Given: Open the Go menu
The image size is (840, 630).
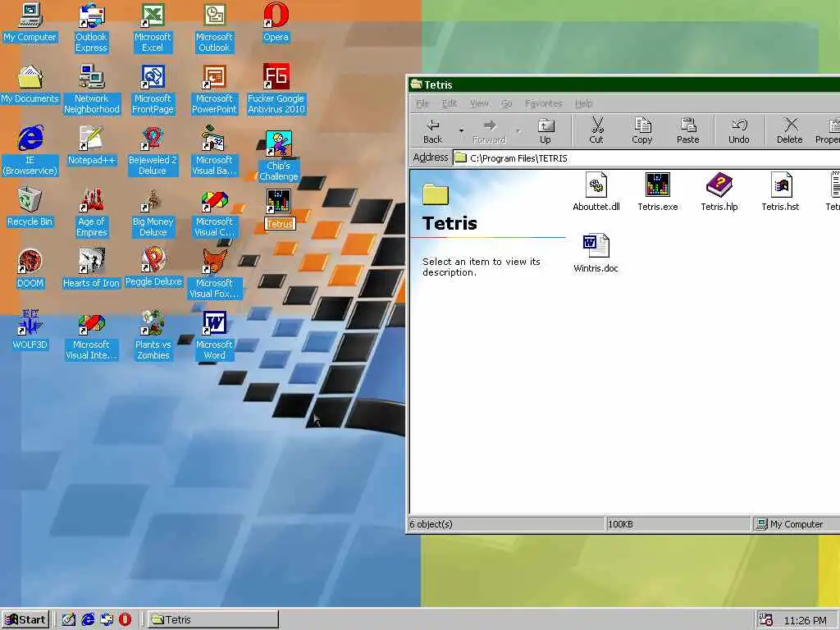Looking at the screenshot, I should [x=507, y=103].
